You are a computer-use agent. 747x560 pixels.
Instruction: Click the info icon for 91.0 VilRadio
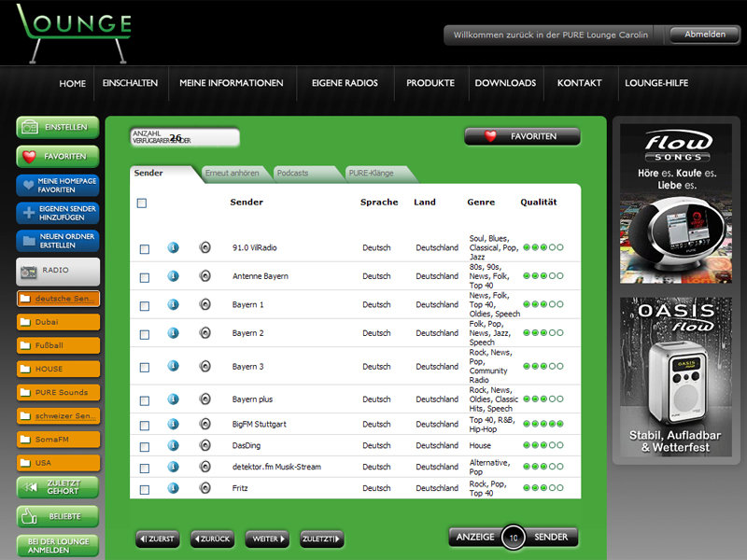pos(173,247)
